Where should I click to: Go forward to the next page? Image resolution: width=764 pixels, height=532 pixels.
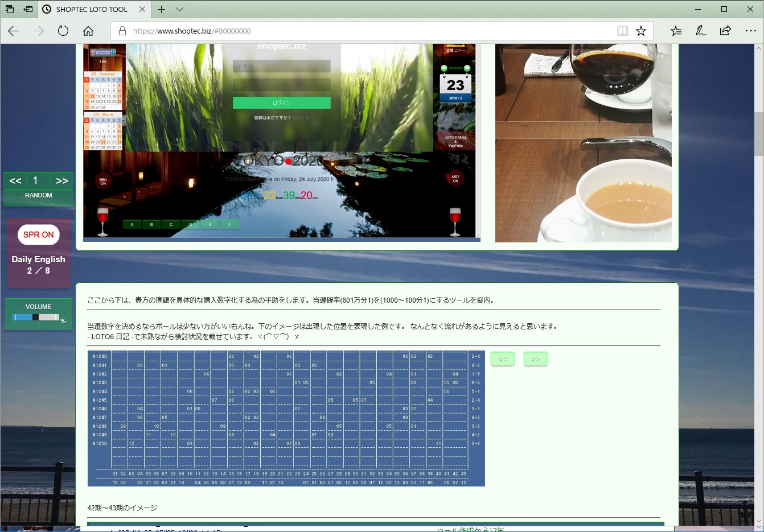point(38,31)
